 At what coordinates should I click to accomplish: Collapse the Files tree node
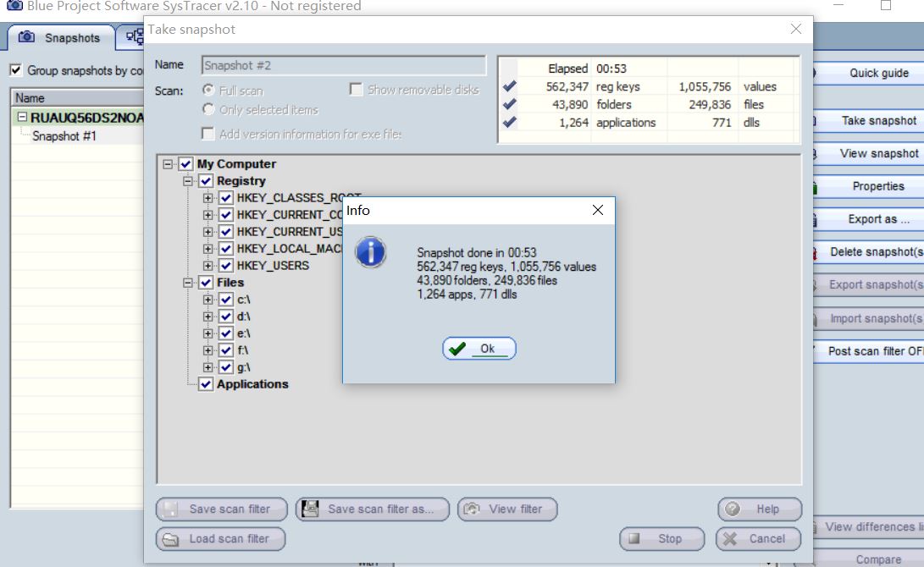pyautogui.click(x=187, y=283)
